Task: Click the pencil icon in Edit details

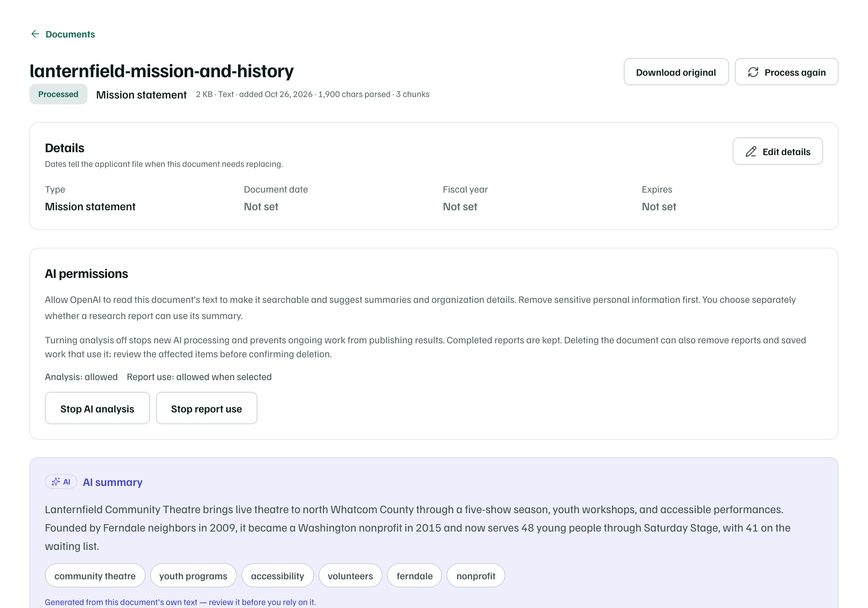Action: pos(751,151)
